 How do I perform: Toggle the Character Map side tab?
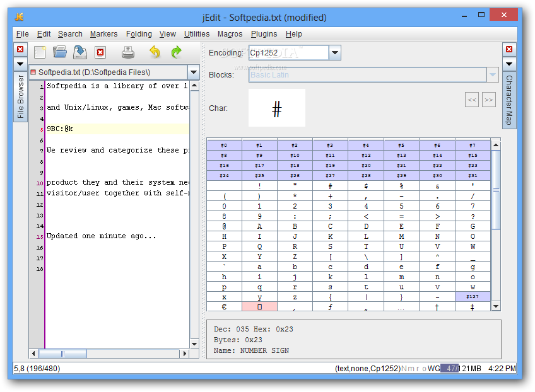tap(509, 100)
